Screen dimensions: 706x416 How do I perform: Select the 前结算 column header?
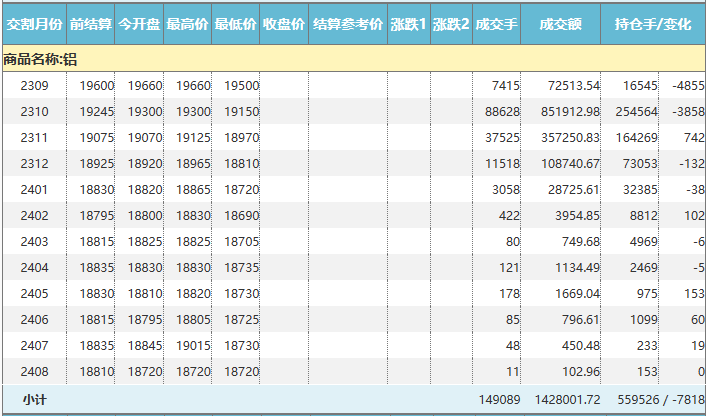(91, 23)
